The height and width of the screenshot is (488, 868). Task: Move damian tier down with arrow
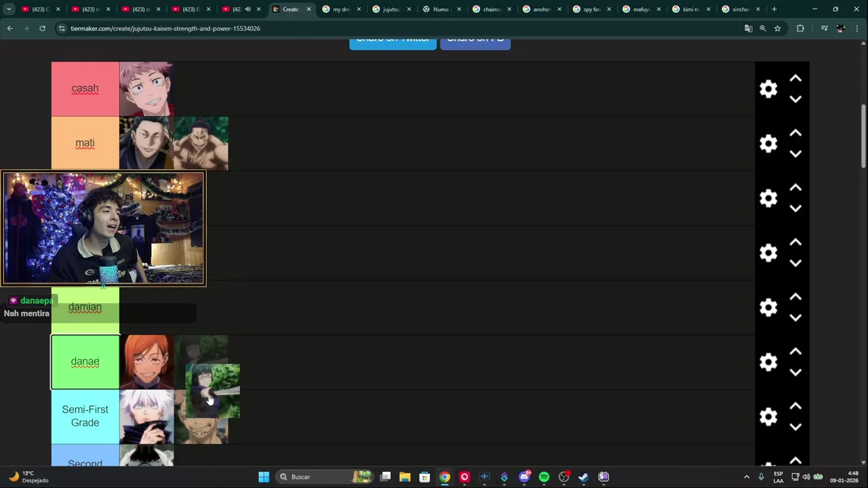click(795, 318)
